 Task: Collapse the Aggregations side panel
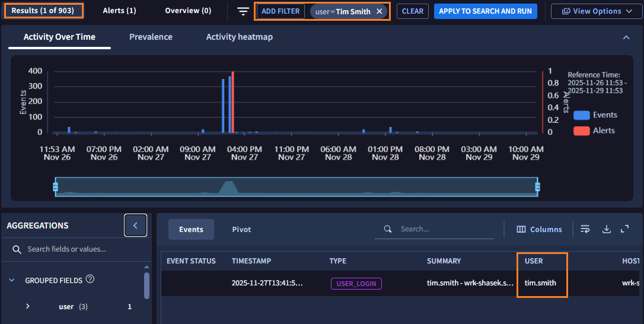pos(135,225)
